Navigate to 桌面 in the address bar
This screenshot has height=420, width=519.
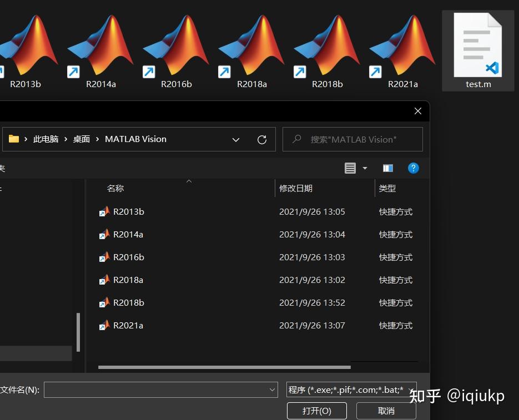82,139
